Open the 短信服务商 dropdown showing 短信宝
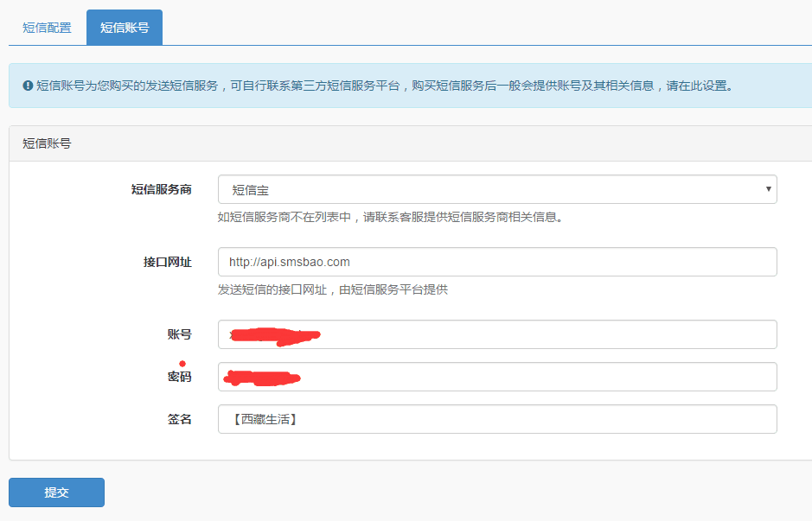Screen dimensions: 812x521 coord(496,189)
